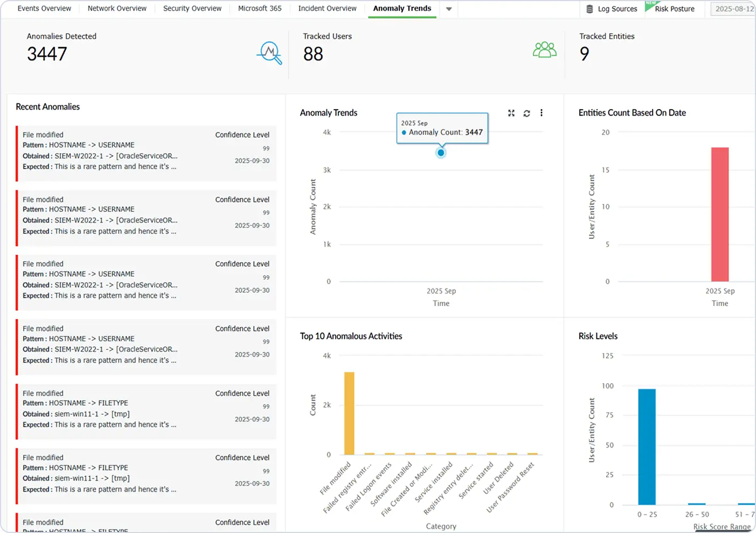
Task: Click the 26 - 50 risk score range label
Action: click(x=697, y=515)
